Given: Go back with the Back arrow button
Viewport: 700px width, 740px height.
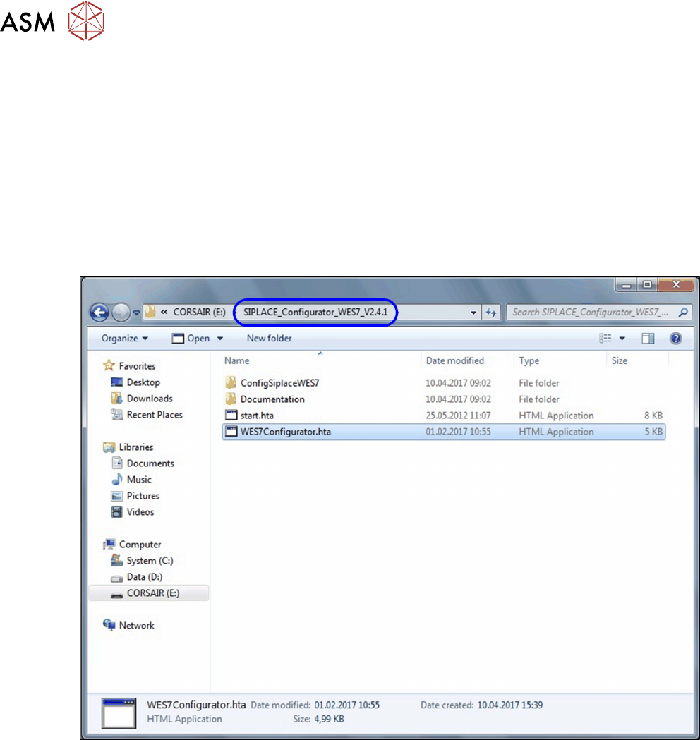Looking at the screenshot, I should [99, 313].
